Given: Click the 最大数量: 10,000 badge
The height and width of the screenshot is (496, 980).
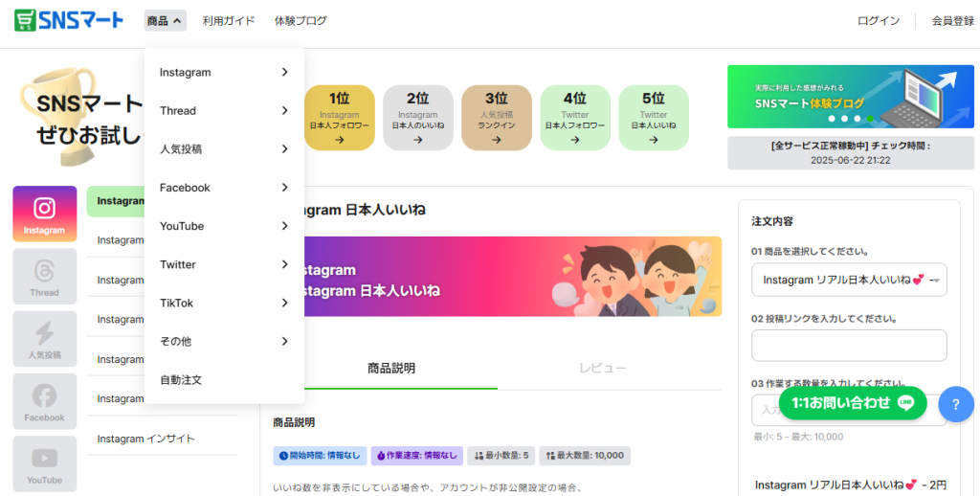Looking at the screenshot, I should coord(585,456).
